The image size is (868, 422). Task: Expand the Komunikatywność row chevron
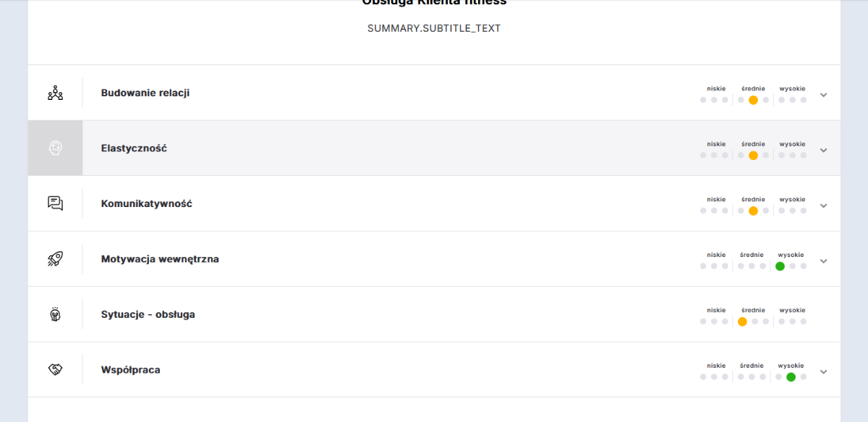[x=823, y=206]
